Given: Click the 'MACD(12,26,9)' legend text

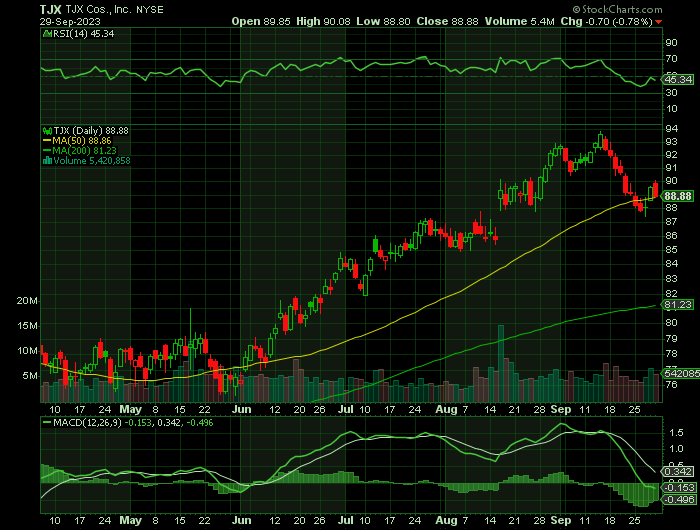Looking at the screenshot, I should [87, 422].
